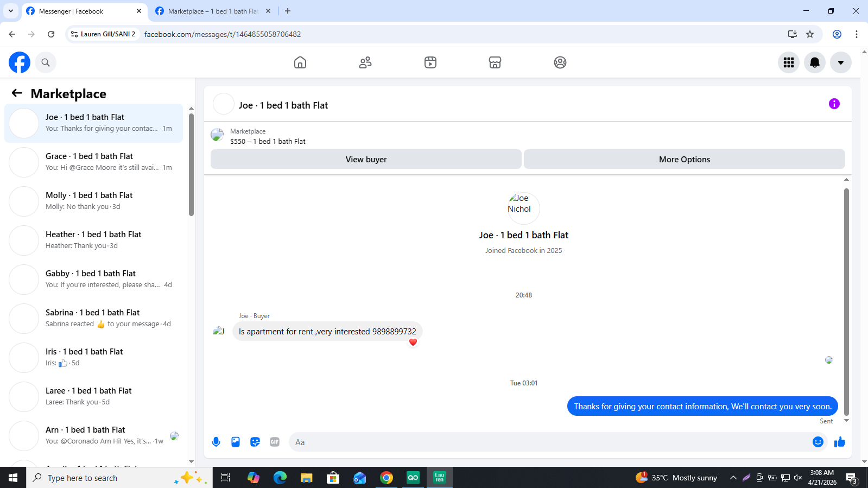Open the Lauren Gill/SANI 2 site info chip
This screenshot has height=488, width=868.
[x=103, y=34]
